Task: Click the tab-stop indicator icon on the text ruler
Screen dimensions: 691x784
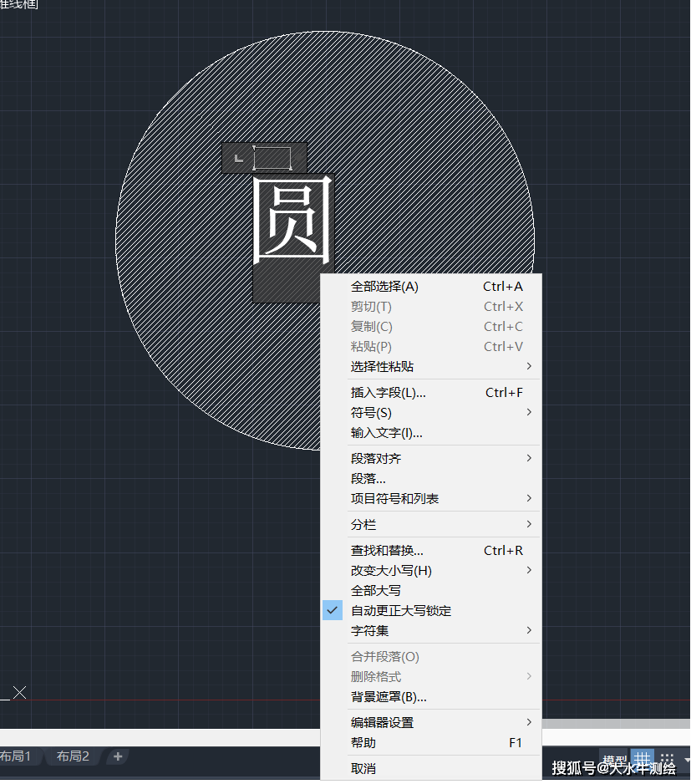Action: pyautogui.click(x=238, y=157)
